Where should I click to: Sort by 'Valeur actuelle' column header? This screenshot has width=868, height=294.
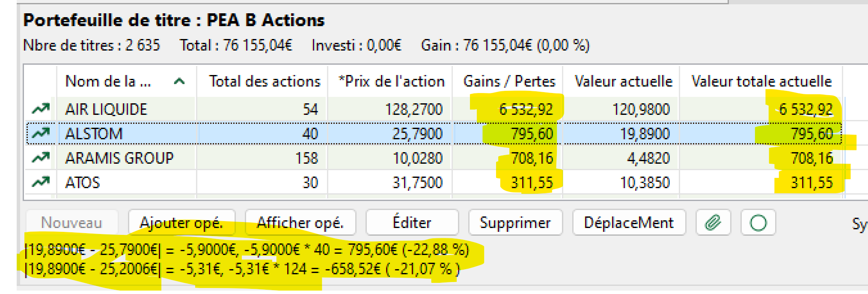coord(624,81)
